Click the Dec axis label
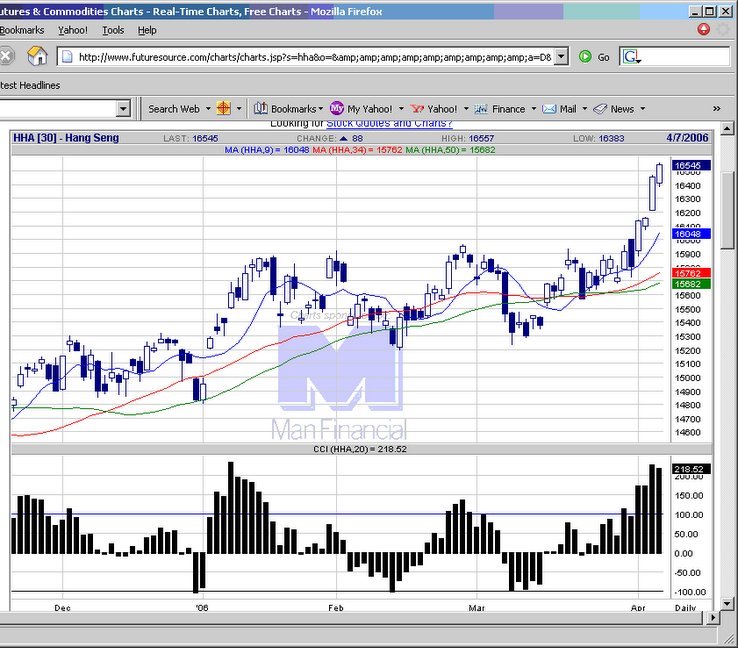 (62, 608)
